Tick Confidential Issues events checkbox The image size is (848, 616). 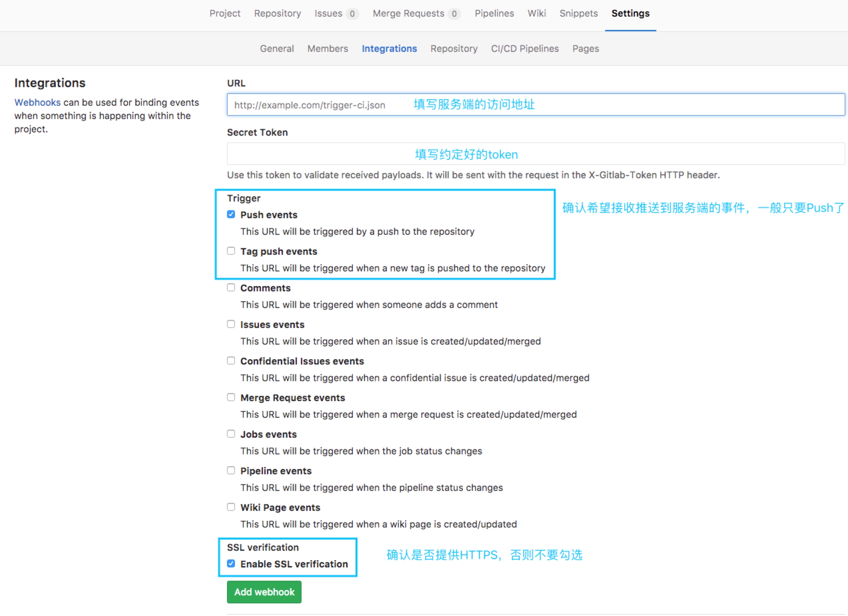point(231,361)
